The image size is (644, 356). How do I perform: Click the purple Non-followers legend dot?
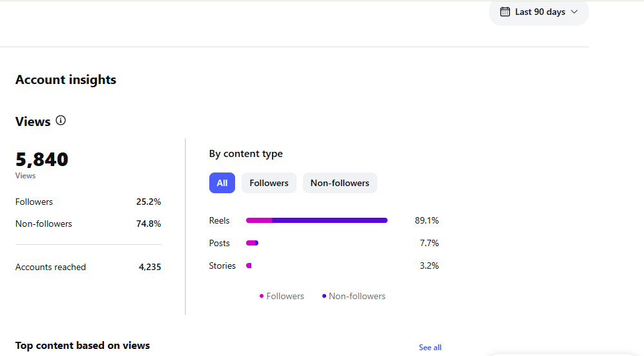click(324, 296)
